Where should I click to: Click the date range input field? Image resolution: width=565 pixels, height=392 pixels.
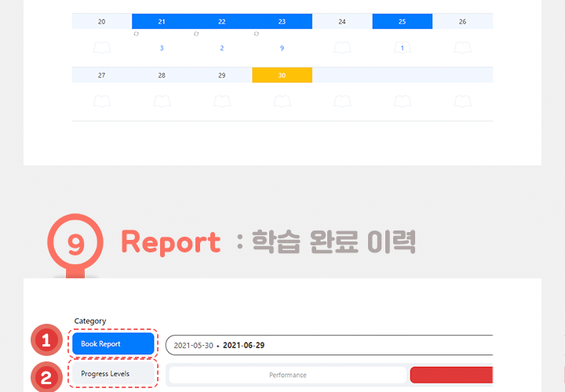(x=330, y=345)
